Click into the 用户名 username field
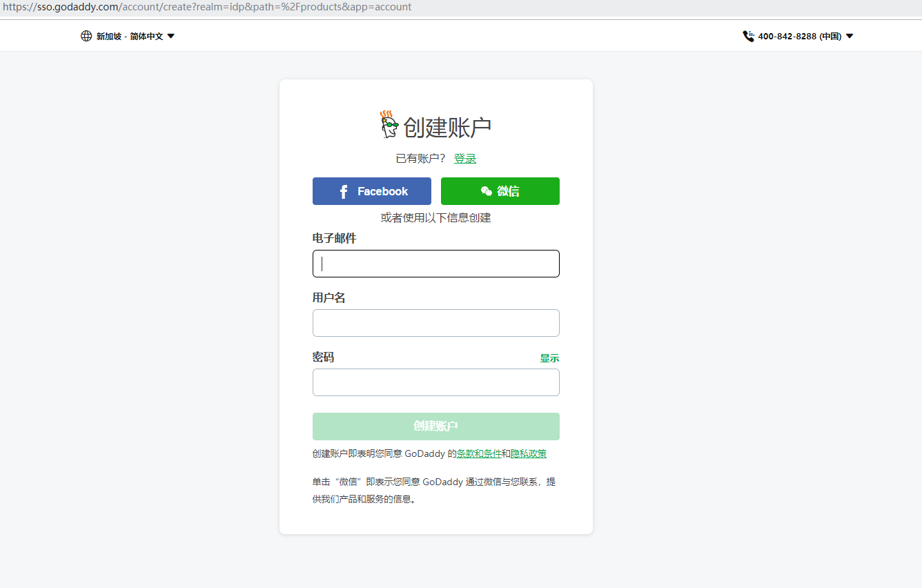922x588 pixels. (435, 323)
